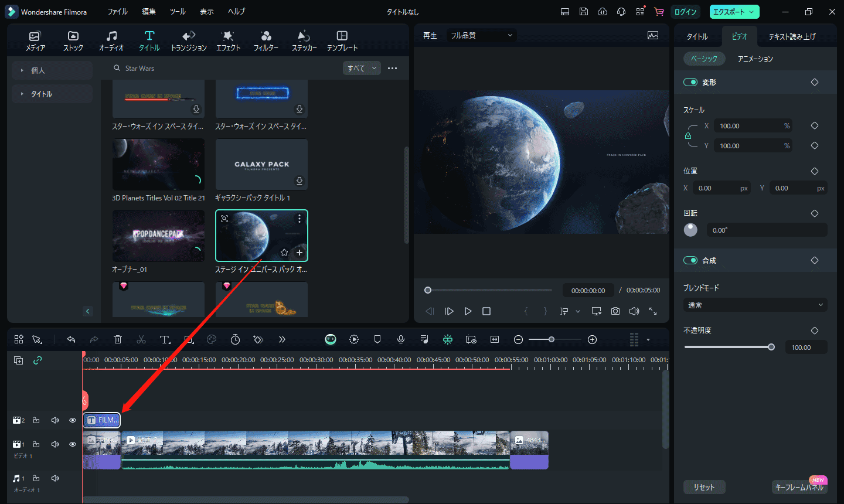Image resolution: width=844 pixels, height=504 pixels.
Task: Click the scissors split icon
Action: pos(141,339)
